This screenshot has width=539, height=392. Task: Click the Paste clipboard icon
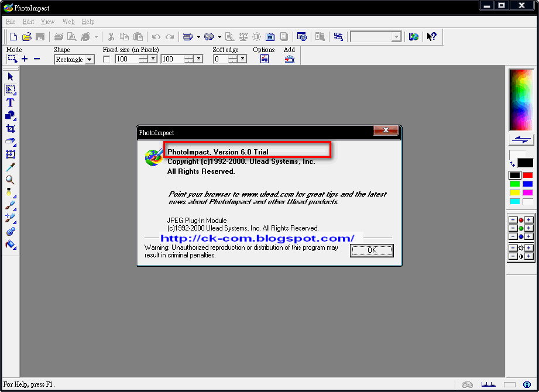click(138, 36)
